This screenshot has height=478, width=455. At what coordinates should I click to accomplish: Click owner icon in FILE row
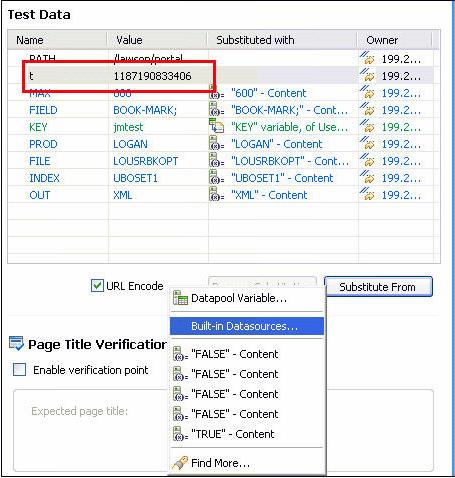pyautogui.click(x=367, y=160)
